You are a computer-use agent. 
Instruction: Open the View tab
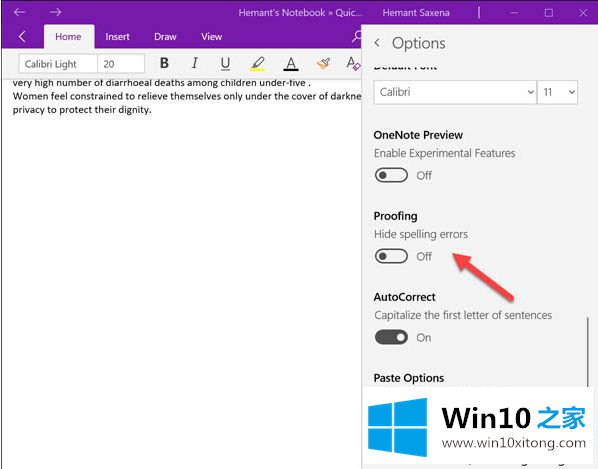click(x=212, y=37)
